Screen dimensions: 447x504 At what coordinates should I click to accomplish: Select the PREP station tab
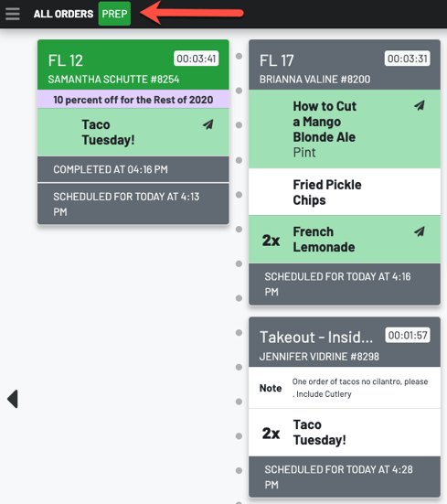114,14
